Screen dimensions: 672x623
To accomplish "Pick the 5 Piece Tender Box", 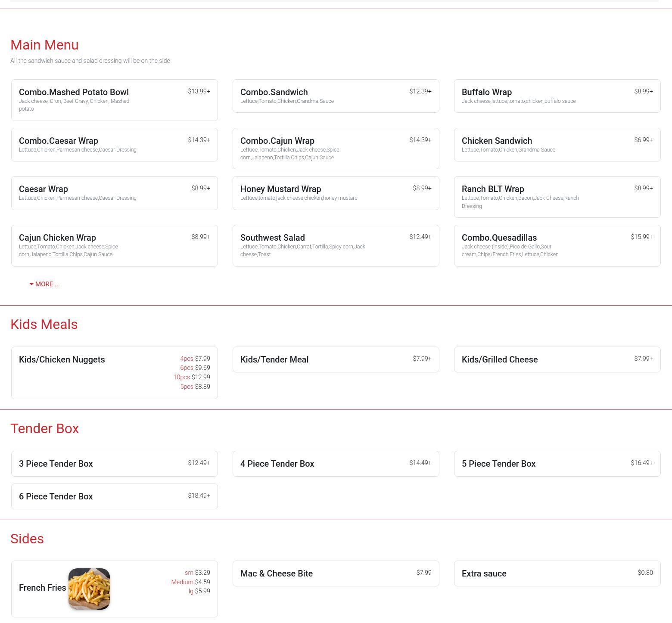I will [557, 464].
